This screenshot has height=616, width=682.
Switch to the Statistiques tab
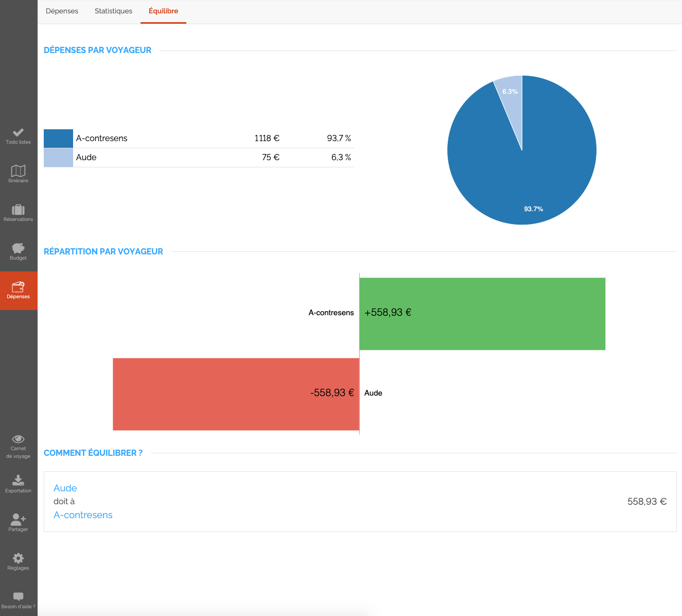(x=113, y=11)
